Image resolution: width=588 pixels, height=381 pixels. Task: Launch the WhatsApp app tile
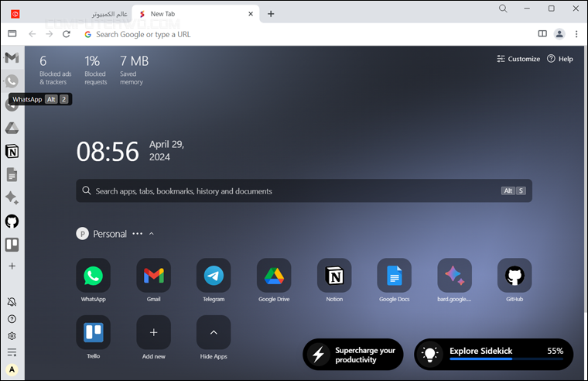tap(94, 276)
